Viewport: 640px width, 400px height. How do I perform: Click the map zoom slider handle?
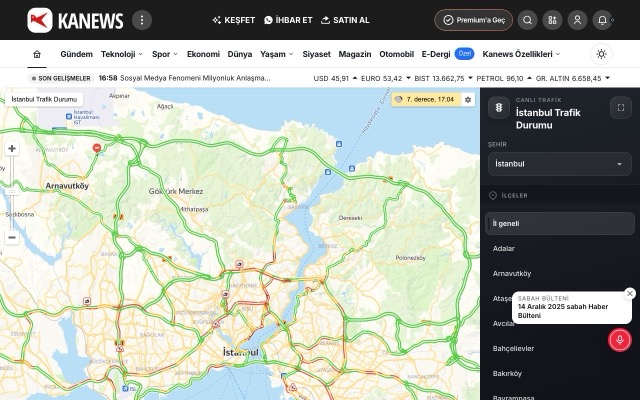point(12,191)
